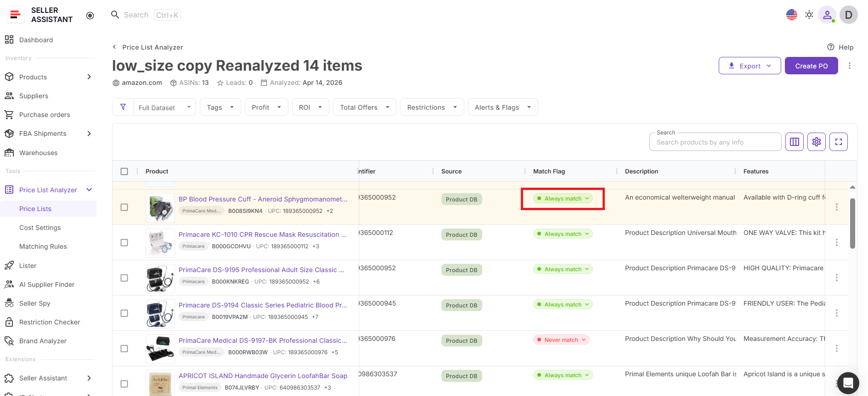Change match flag for BP Blood Pressure Cuff
The width and height of the screenshot is (868, 396).
coord(563,199)
